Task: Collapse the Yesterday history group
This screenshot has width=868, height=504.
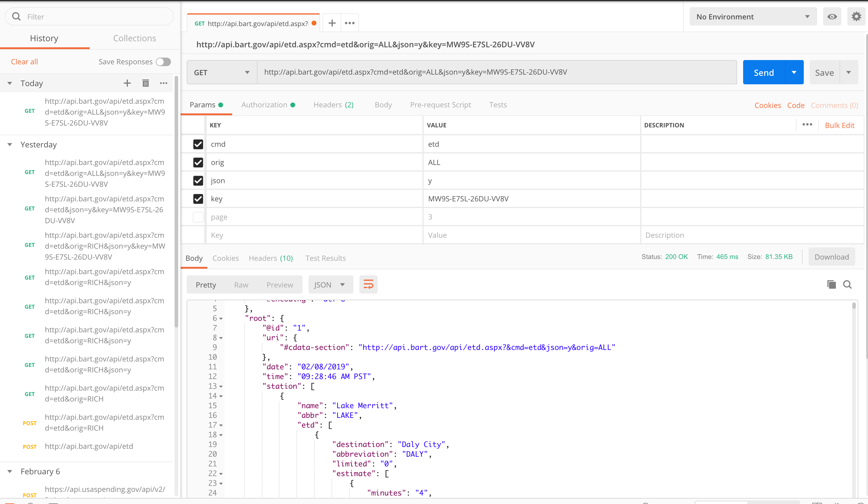Action: coord(9,144)
